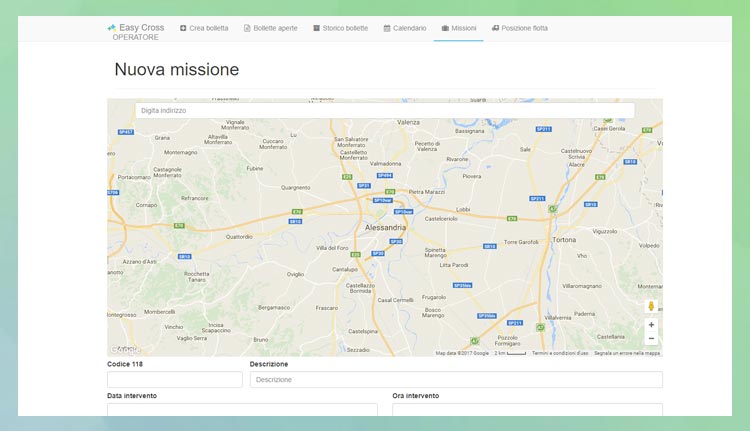Image resolution: width=750 pixels, height=431 pixels.
Task: Click the Calendario calendar icon
Action: tap(387, 28)
